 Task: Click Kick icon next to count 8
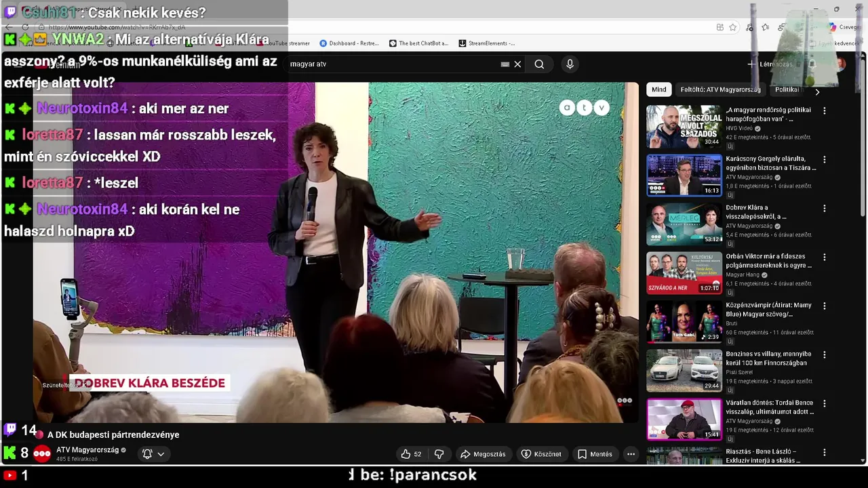coord(9,453)
